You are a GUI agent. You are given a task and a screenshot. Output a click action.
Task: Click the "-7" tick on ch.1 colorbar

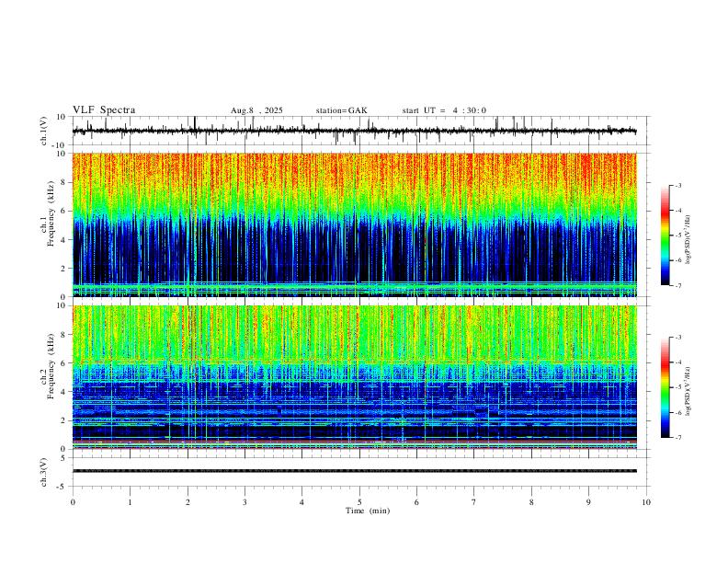point(677,286)
